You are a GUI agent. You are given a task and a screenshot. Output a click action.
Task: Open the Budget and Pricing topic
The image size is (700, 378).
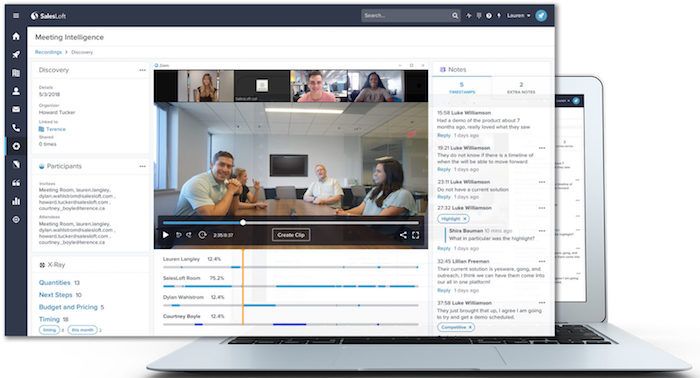68,307
